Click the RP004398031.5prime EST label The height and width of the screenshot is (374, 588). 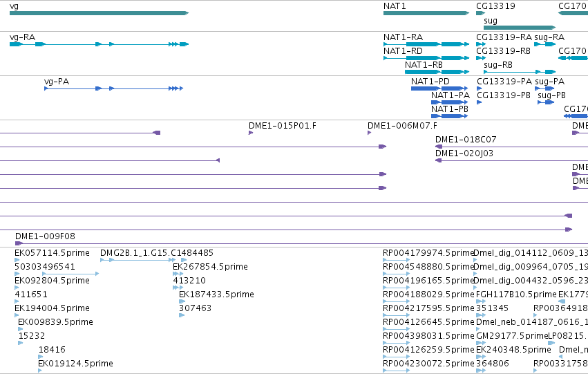click(x=428, y=336)
